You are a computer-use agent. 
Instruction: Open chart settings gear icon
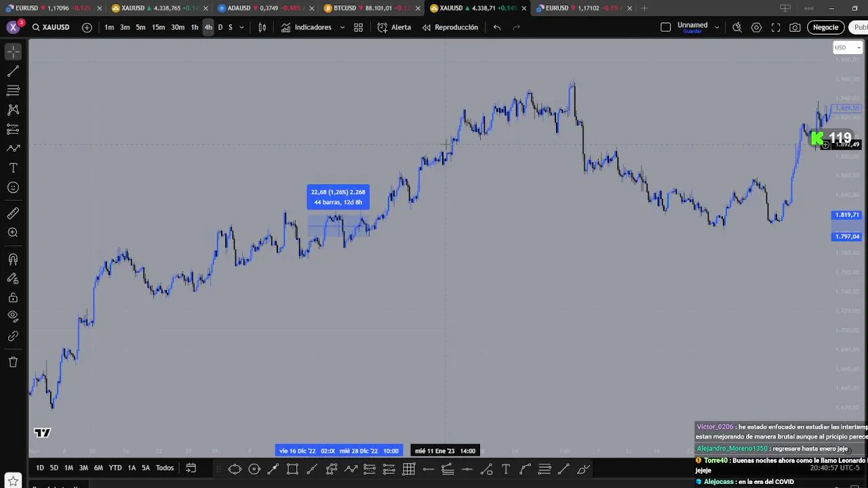point(756,27)
